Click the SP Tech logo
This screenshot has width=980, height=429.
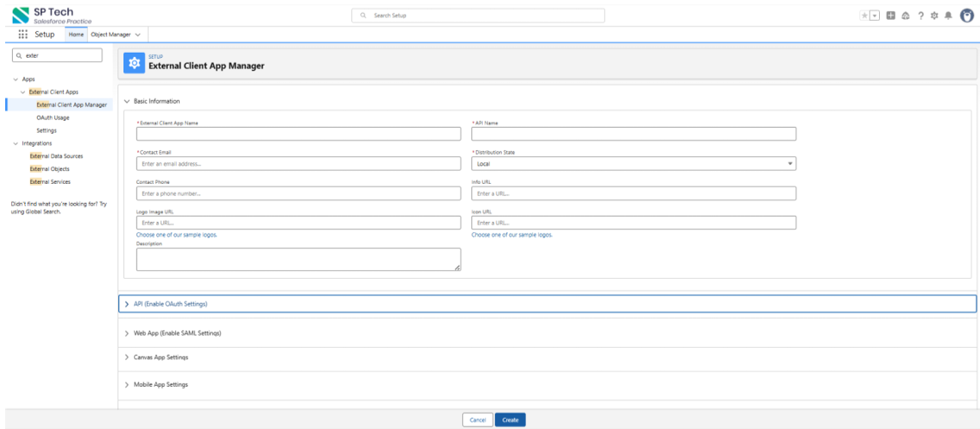52,16
